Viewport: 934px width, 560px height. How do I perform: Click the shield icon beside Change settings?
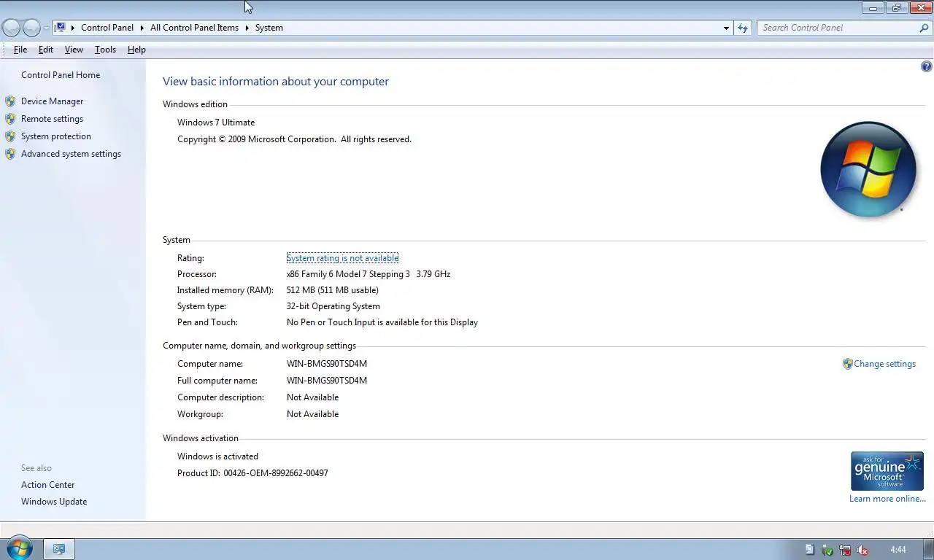847,364
